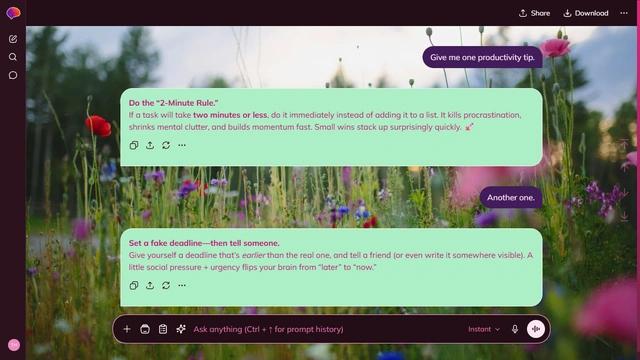Open the Instant model dropdown

484,329
